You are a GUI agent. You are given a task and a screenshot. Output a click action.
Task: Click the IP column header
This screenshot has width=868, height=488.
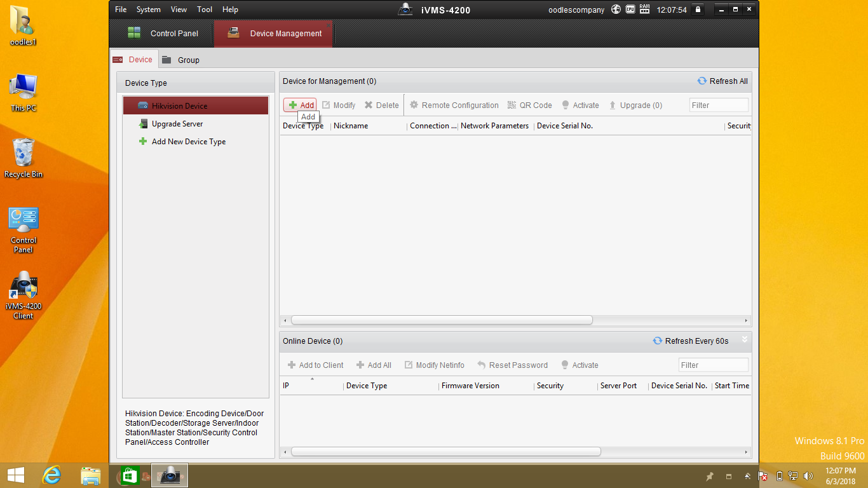tap(286, 386)
